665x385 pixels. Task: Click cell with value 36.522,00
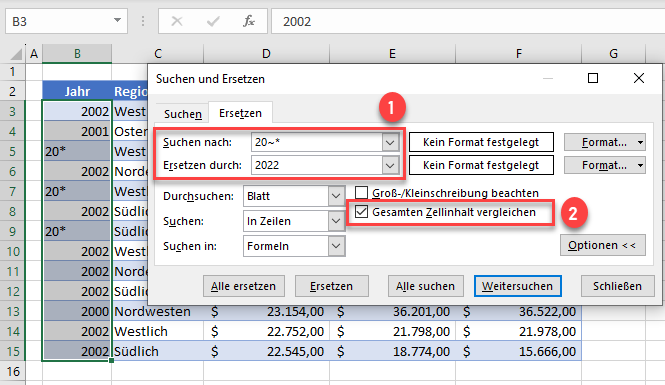[x=519, y=312]
